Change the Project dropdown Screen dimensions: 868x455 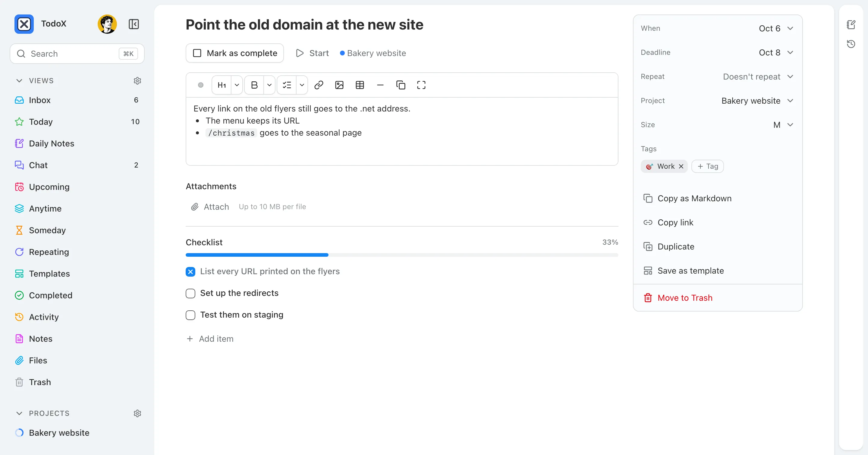[757, 101]
